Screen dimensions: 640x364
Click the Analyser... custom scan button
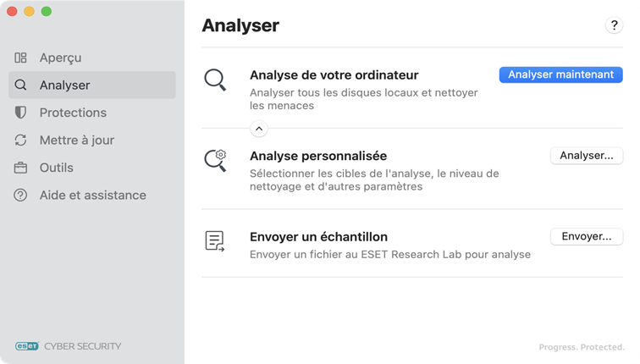point(587,156)
